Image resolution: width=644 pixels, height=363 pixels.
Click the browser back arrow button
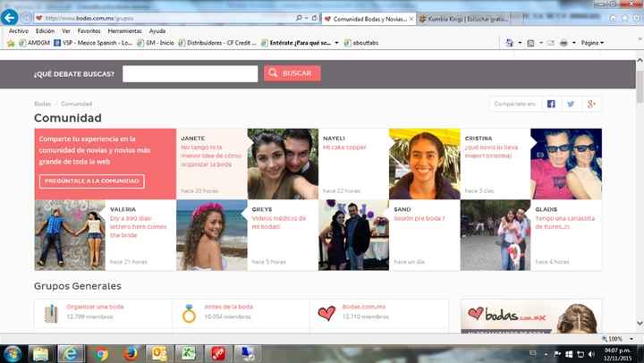click(10, 18)
